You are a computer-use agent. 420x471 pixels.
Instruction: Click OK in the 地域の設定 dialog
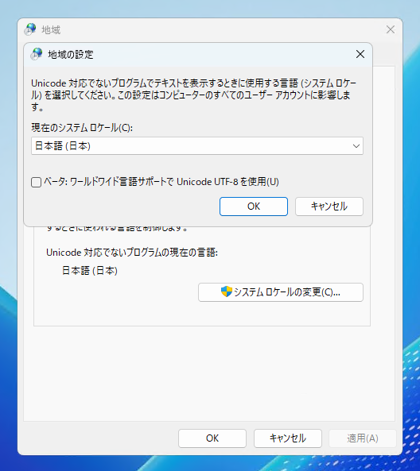[x=253, y=206]
